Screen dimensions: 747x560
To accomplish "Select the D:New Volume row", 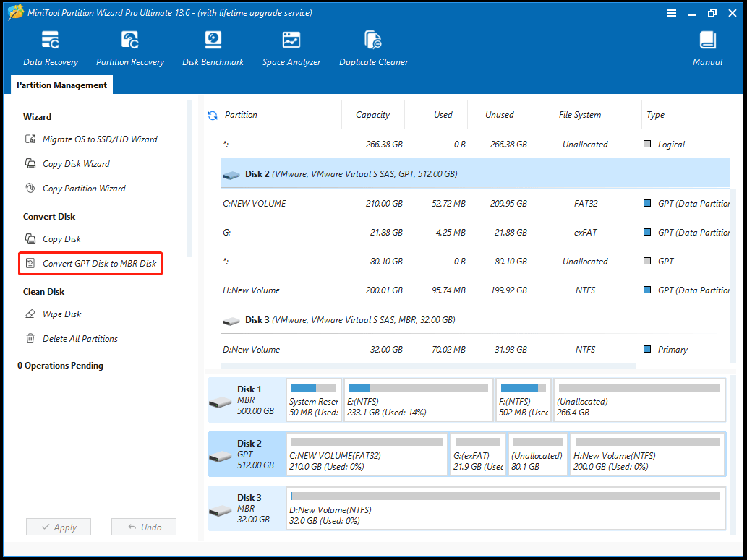I will [475, 350].
